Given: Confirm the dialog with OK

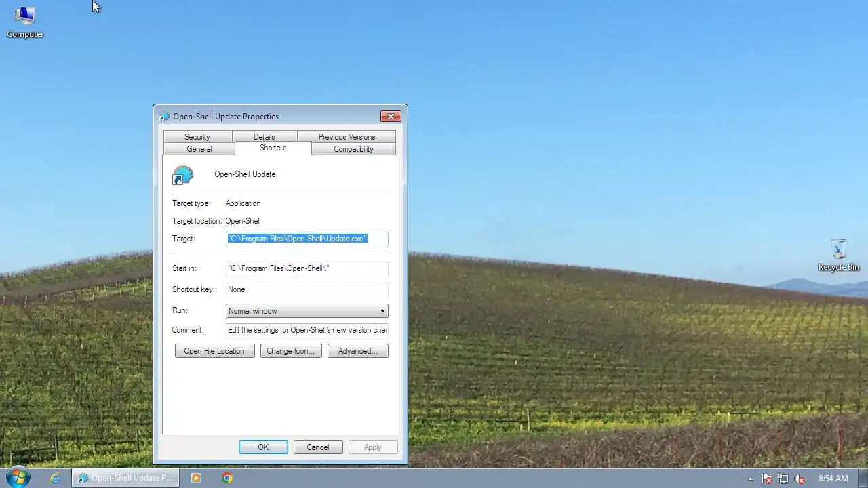Looking at the screenshot, I should pyautogui.click(x=263, y=447).
